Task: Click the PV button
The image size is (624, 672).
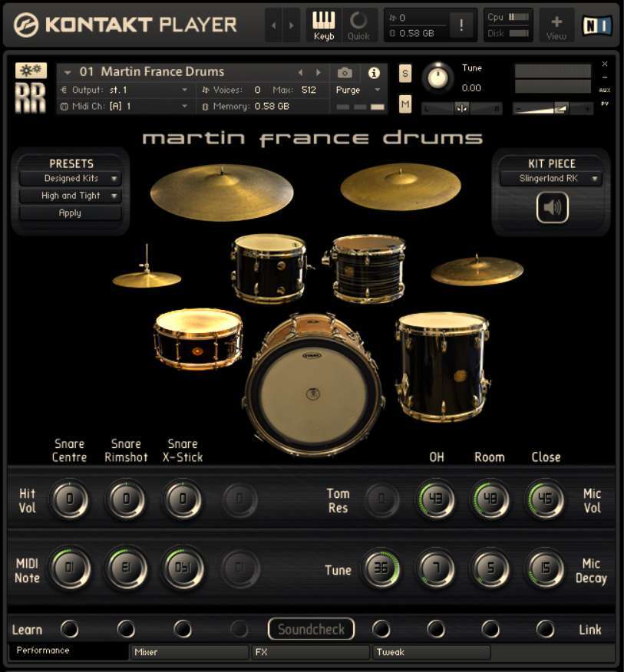Action: click(x=605, y=104)
